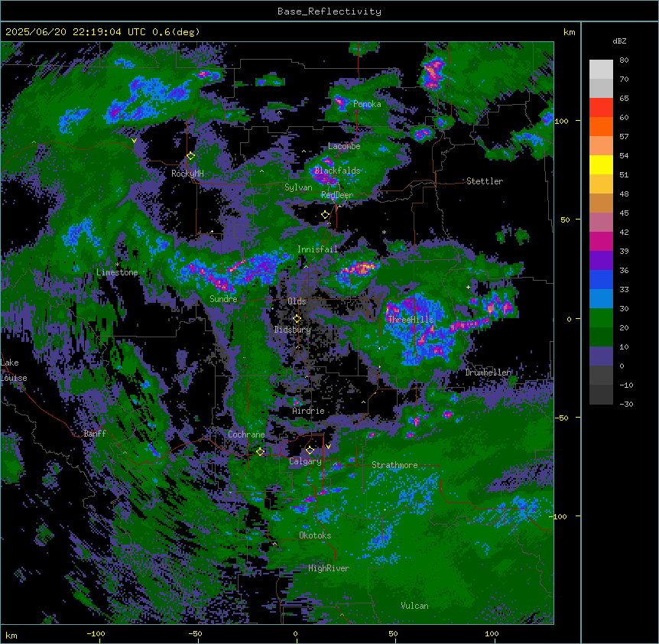659x644 pixels.
Task: Select the dark blue 33–36 dBZ swatch
Action: point(601,279)
